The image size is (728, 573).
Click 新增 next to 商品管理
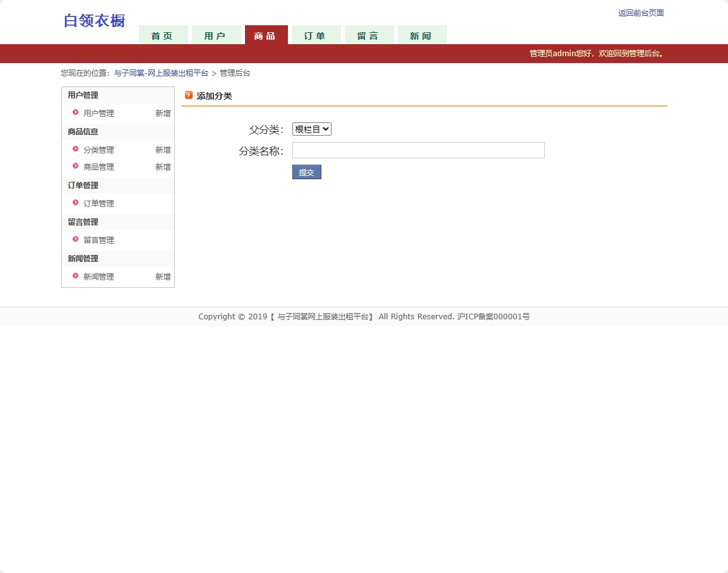[162, 167]
